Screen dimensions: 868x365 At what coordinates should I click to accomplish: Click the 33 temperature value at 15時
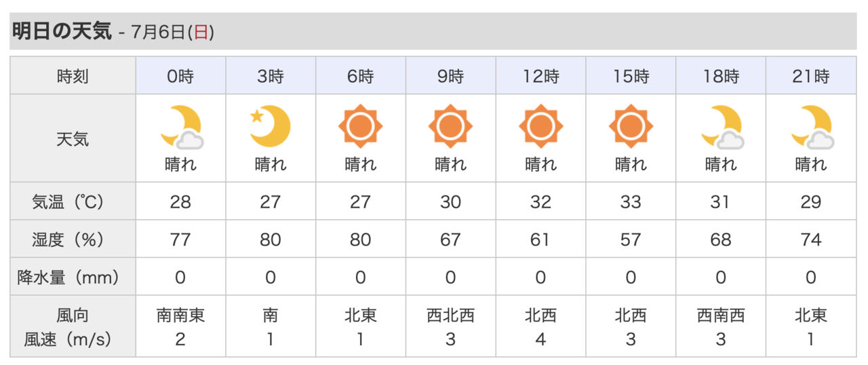(631, 202)
